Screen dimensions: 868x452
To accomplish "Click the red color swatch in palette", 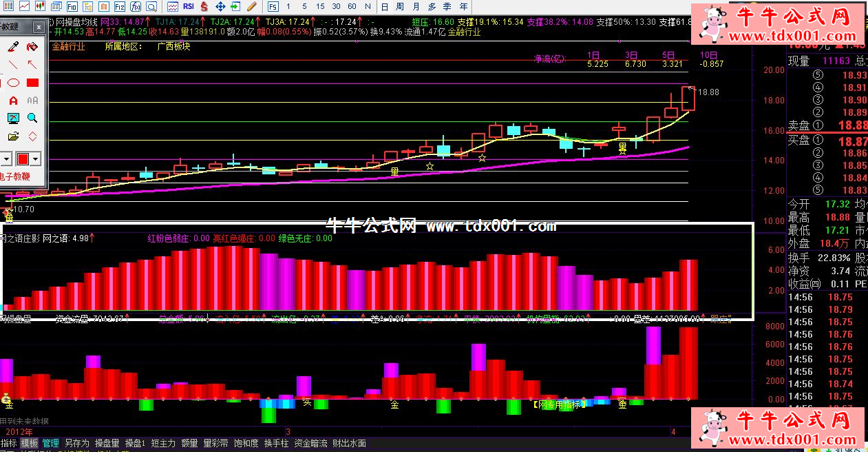I will coord(23,159).
